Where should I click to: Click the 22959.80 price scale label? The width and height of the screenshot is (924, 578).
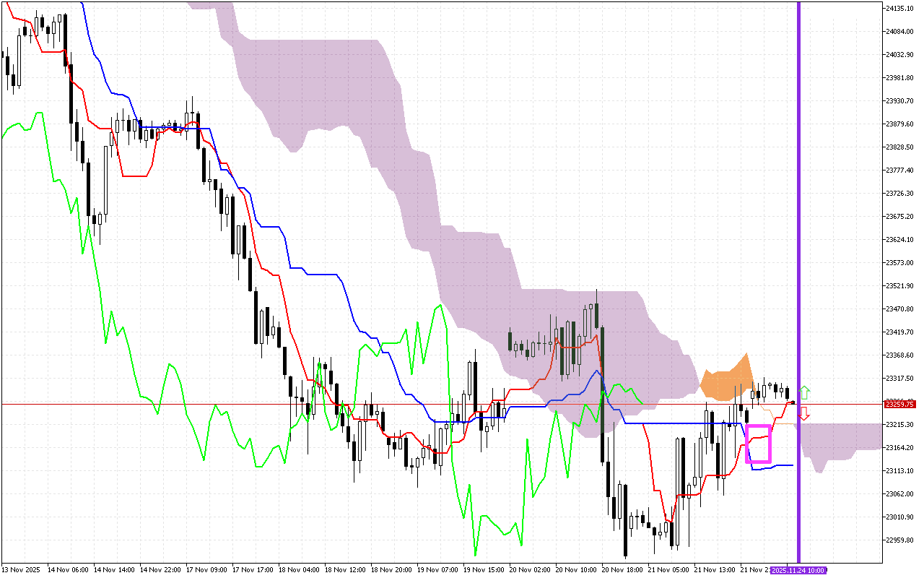pos(899,540)
